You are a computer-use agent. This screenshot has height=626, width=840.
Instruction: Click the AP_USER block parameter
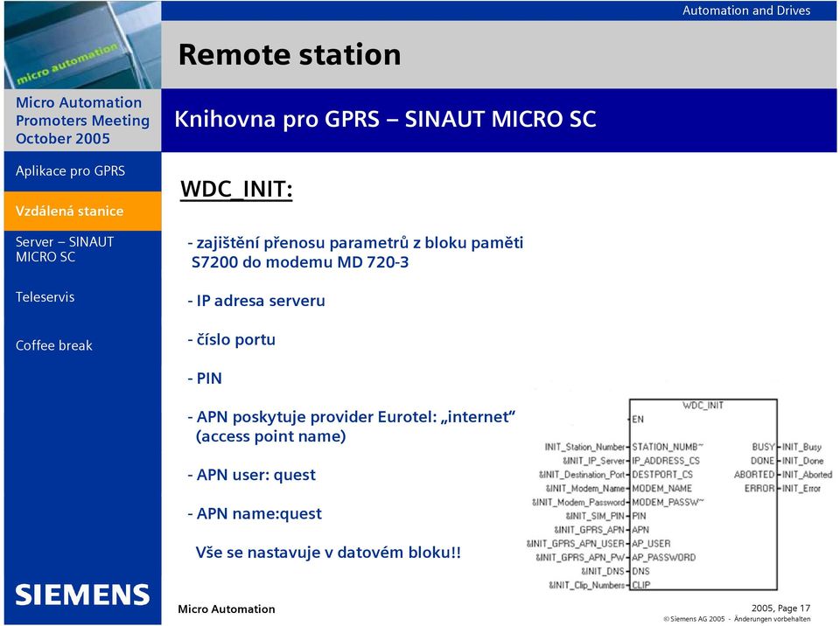[x=651, y=544]
